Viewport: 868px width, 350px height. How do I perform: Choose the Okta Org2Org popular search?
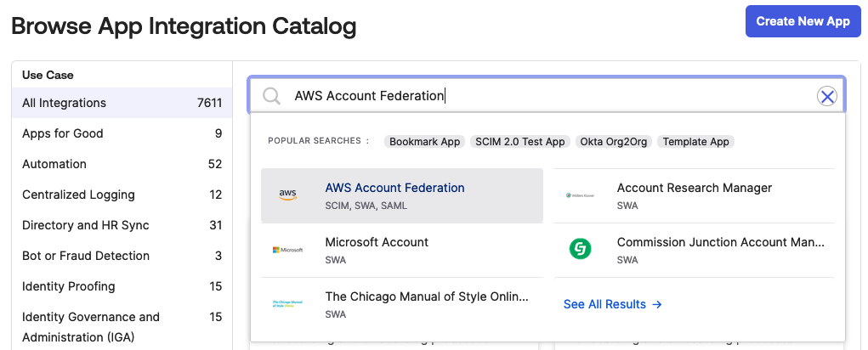pos(614,142)
